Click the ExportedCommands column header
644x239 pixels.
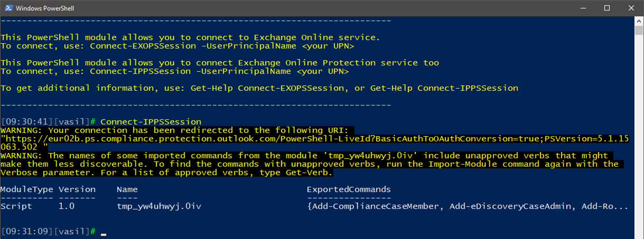tap(349, 189)
